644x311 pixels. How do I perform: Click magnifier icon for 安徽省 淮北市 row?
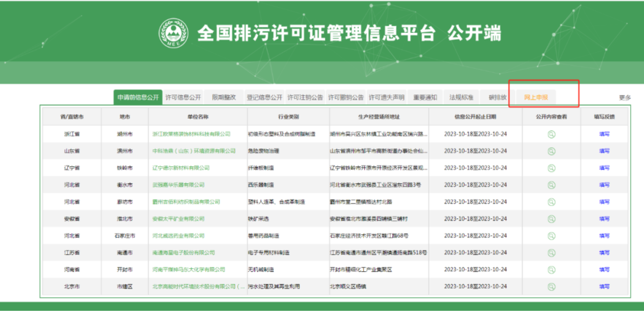(551, 219)
